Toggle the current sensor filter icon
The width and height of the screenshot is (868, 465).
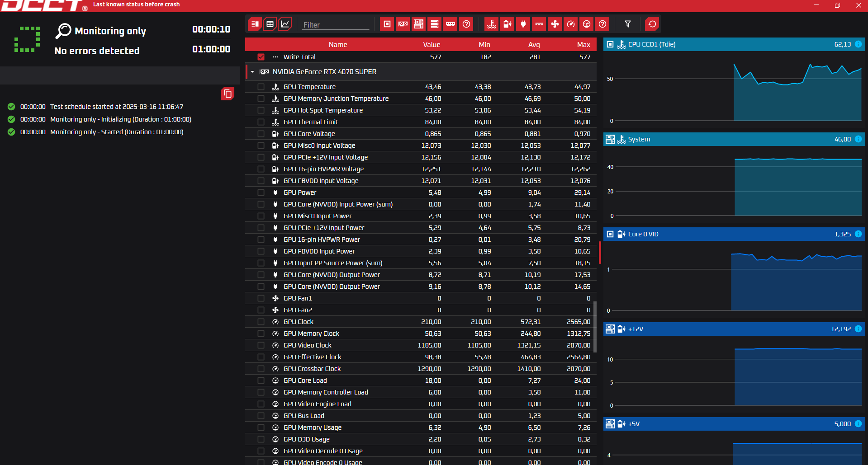pyautogui.click(x=539, y=24)
